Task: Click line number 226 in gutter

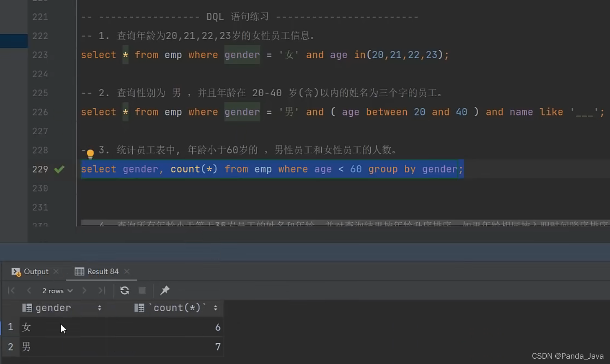Action: pos(40,112)
